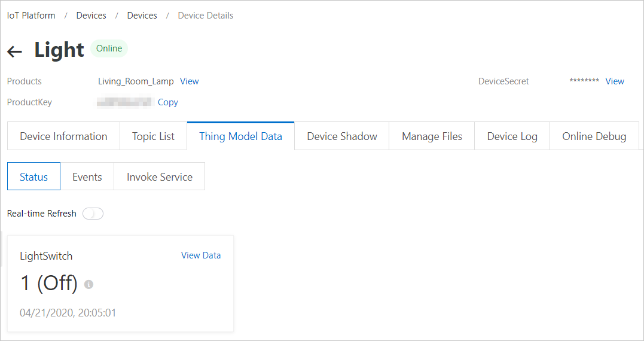Open the Device Shadow tab
The width and height of the screenshot is (644, 341).
click(341, 136)
